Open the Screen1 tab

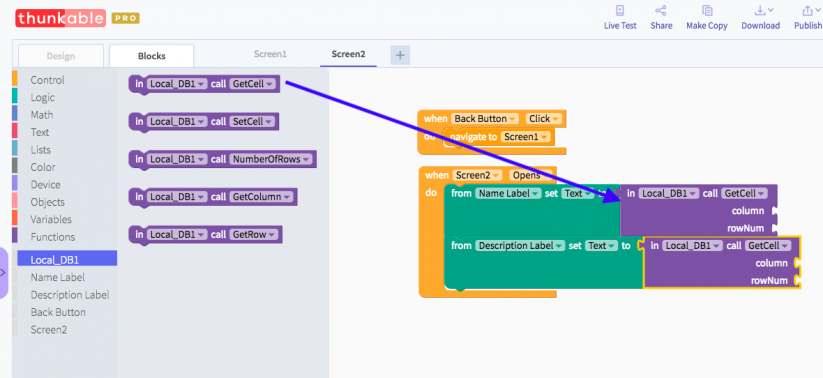(x=270, y=54)
